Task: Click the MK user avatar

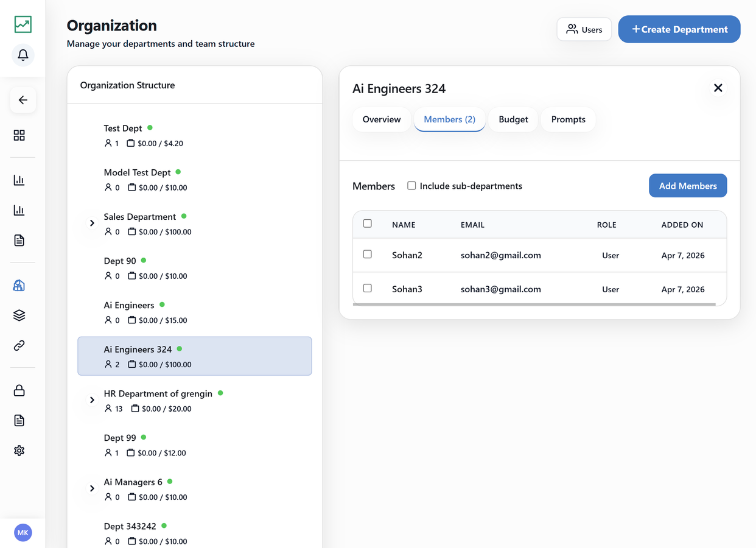Action: (x=23, y=533)
